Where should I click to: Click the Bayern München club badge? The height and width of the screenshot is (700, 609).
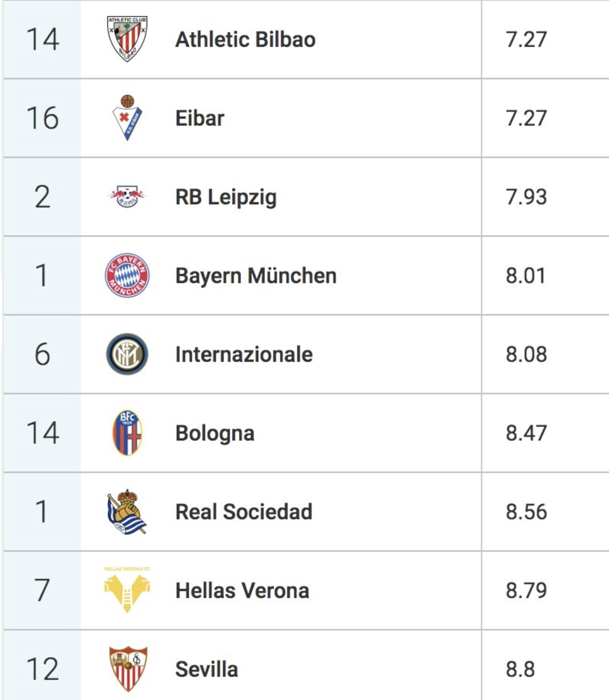[x=127, y=275]
